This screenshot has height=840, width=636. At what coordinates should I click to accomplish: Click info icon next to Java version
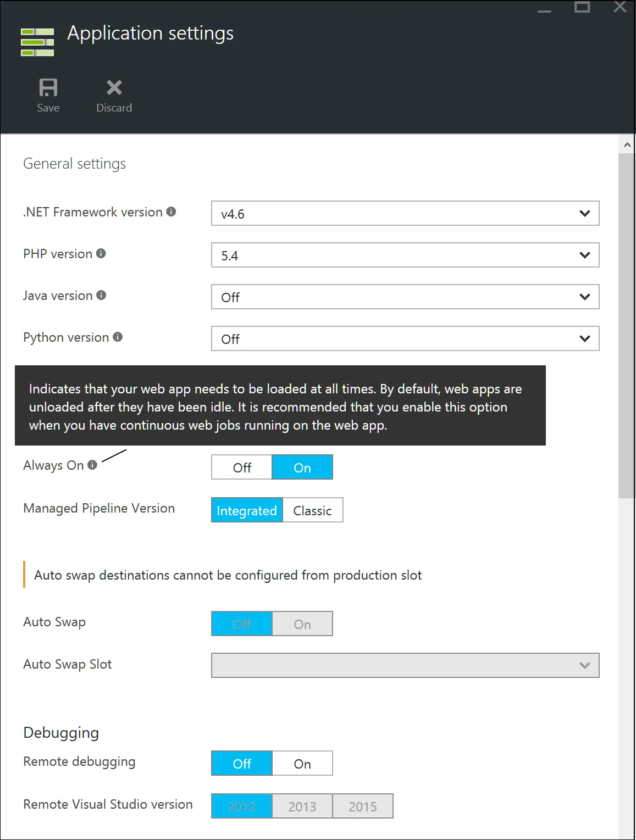pyautogui.click(x=101, y=295)
